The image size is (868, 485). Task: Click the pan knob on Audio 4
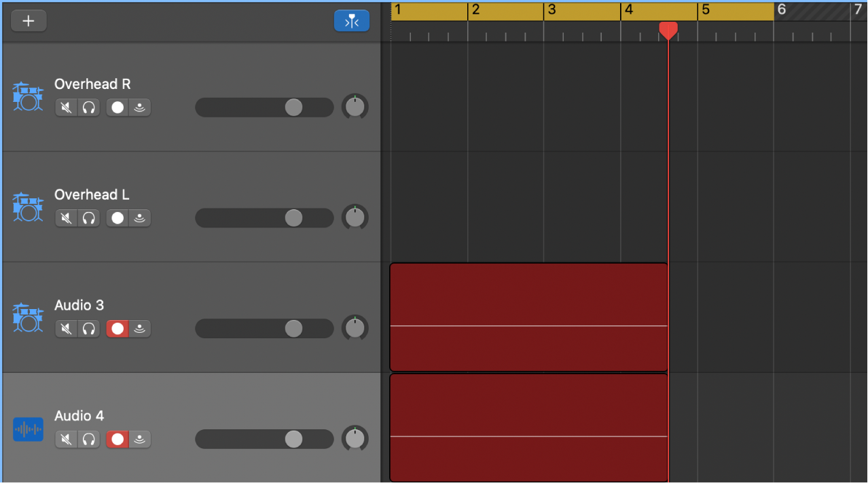[355, 438]
